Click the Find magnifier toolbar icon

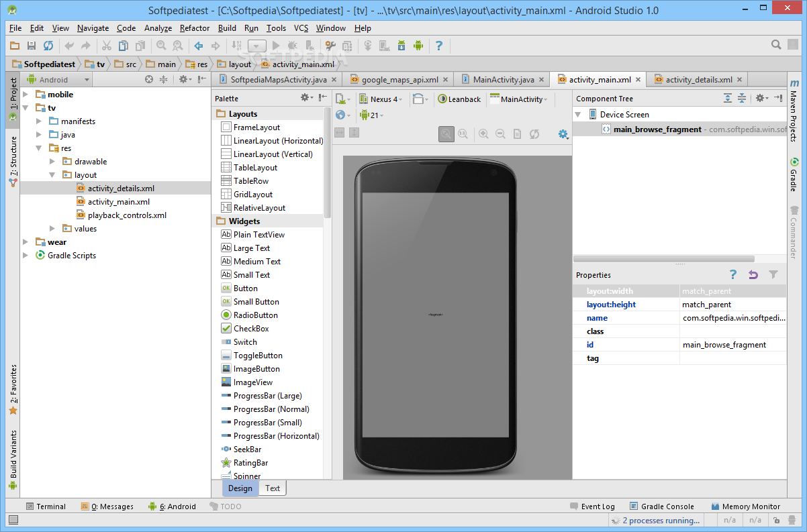(x=161, y=46)
